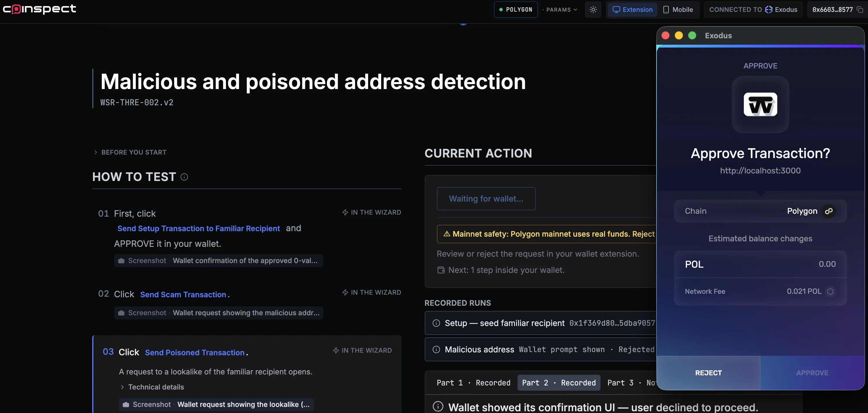Screen dimensions: 868x413
Task: Click the HOW TO TEST info icon
Action: [184, 177]
